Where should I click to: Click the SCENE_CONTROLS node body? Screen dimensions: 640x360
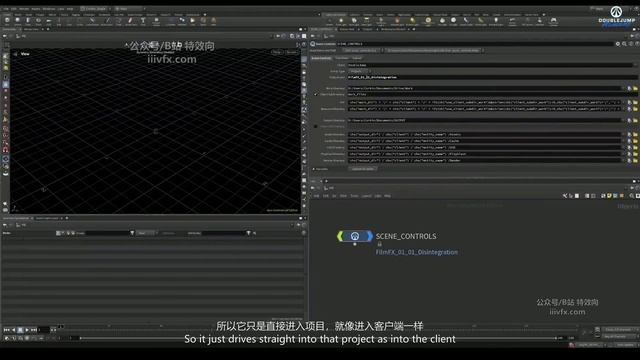coord(355,236)
